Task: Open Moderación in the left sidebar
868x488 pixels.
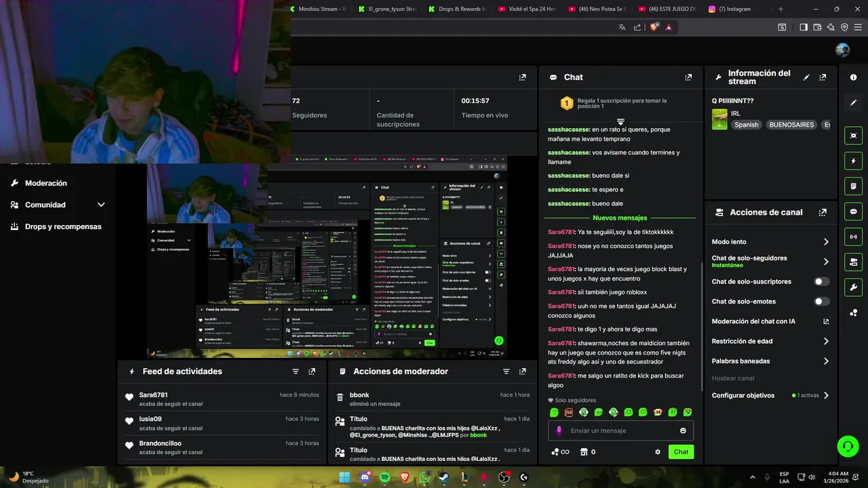Action: point(46,183)
